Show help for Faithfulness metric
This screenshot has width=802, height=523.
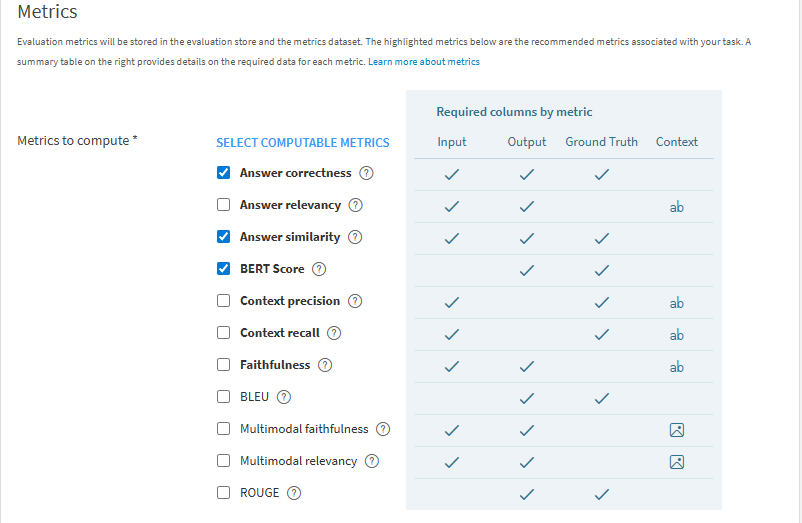(x=324, y=365)
